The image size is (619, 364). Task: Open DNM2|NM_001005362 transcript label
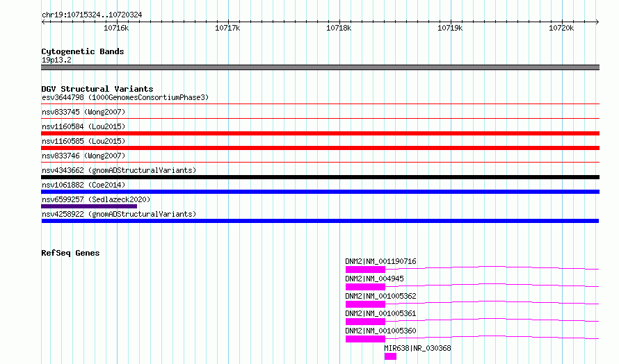380,296
